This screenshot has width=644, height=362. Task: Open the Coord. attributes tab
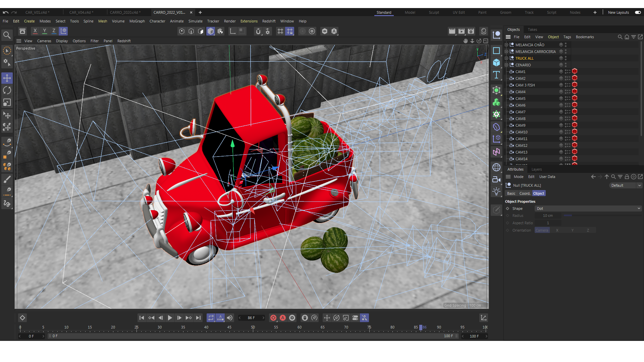coord(525,193)
